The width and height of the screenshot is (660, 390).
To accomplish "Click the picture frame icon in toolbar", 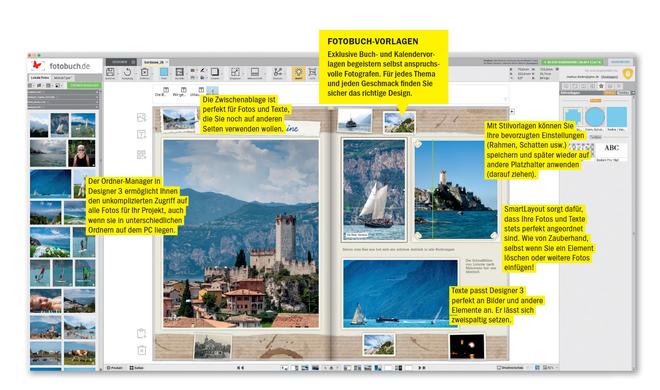I will point(180,72).
